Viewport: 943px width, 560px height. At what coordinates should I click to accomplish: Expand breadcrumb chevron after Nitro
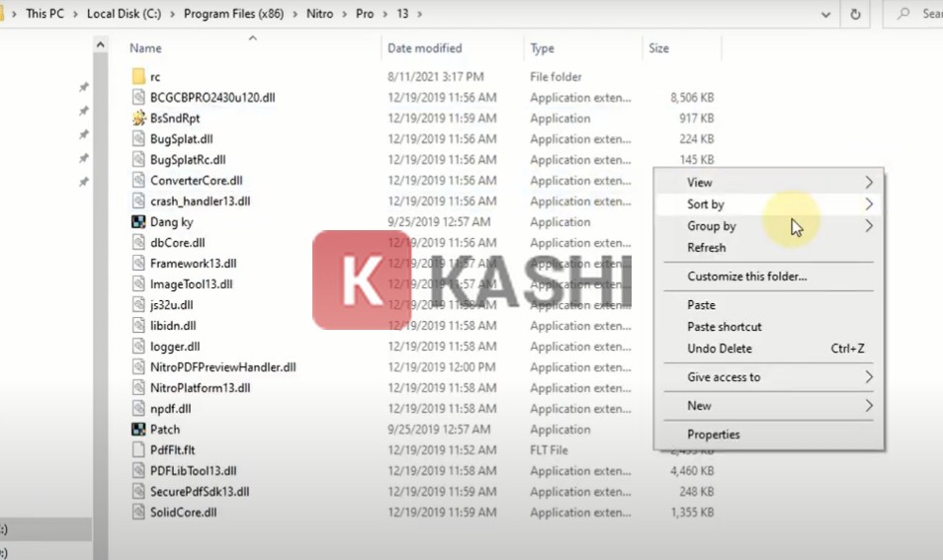coord(344,13)
